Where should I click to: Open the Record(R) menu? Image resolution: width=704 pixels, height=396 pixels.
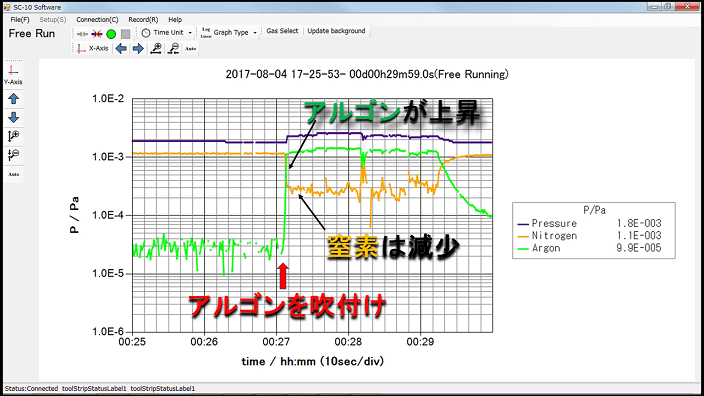143,20
